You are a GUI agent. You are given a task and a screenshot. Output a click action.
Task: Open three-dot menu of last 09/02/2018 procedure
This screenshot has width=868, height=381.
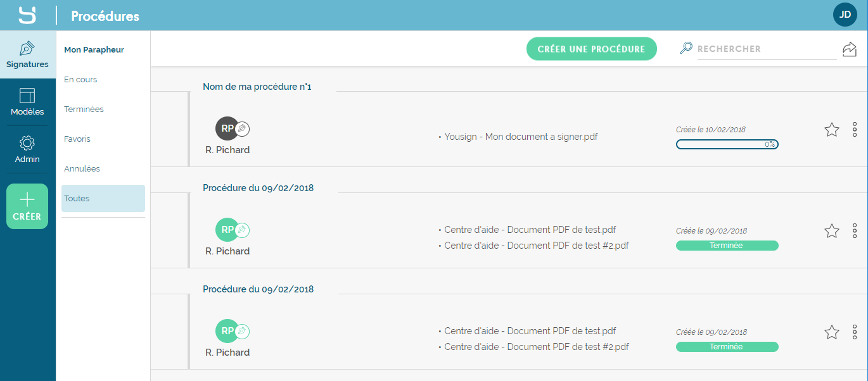click(x=855, y=332)
